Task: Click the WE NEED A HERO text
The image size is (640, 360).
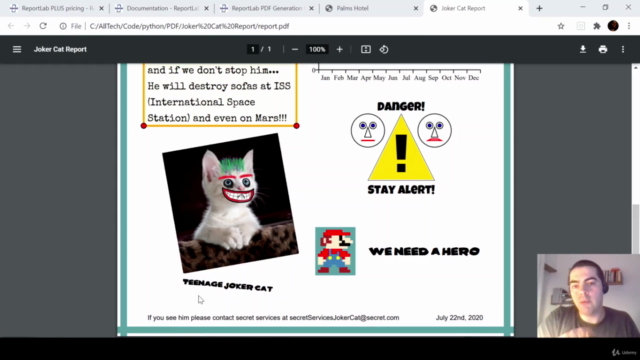Action: click(424, 251)
